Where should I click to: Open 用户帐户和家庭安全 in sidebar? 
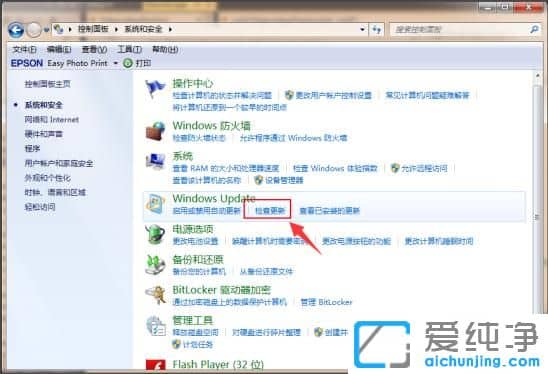[59, 163]
